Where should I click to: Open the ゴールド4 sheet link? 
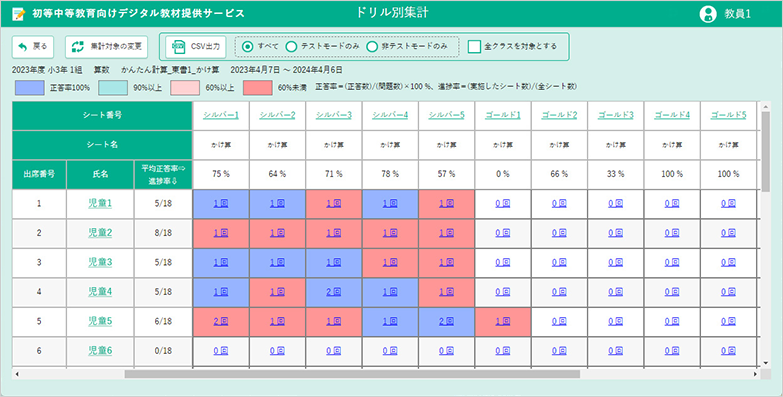pos(672,115)
